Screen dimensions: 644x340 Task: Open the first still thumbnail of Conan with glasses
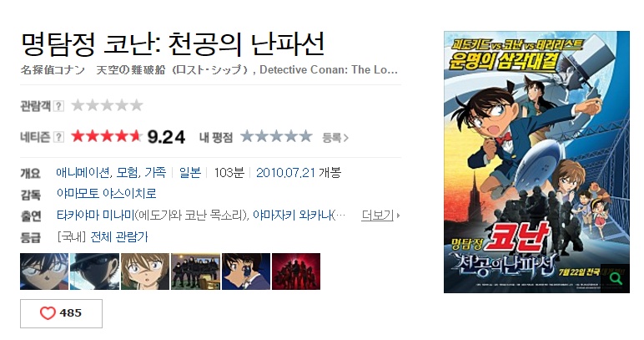tap(44, 271)
